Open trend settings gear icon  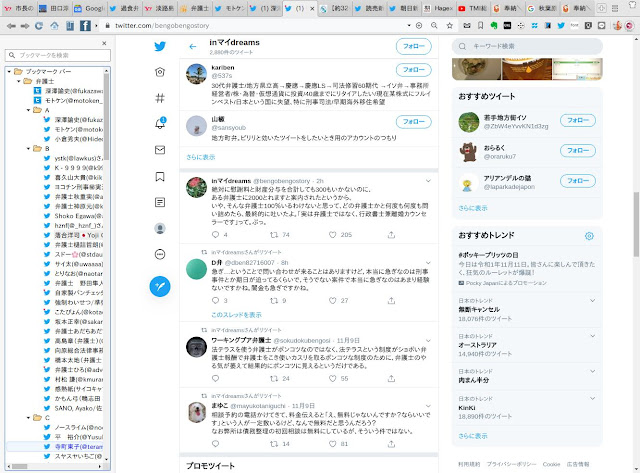pyautogui.click(x=589, y=236)
